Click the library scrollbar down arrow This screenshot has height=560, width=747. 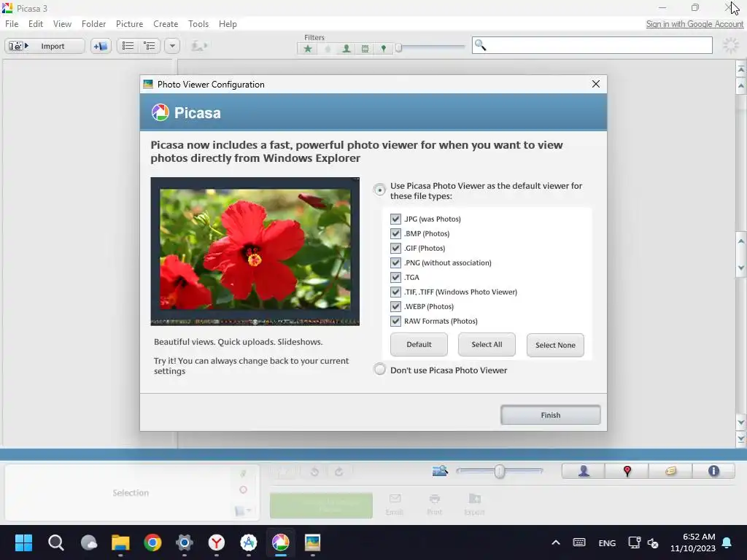coord(741,422)
